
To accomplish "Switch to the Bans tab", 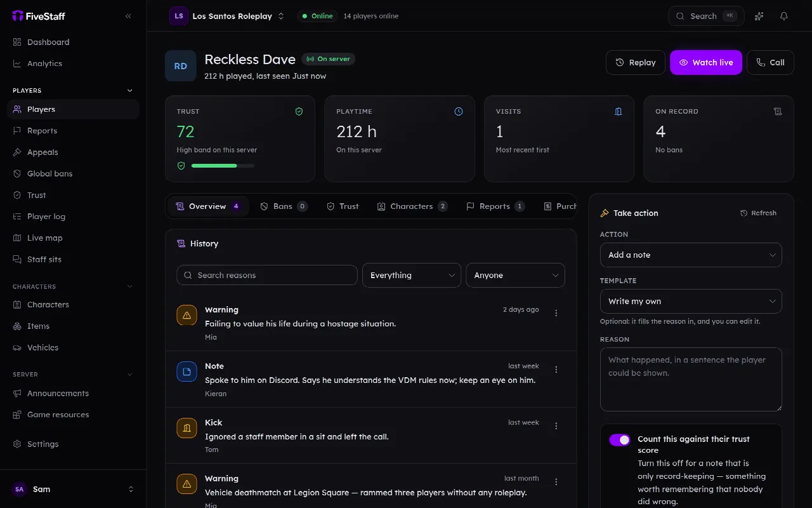I will click(x=284, y=206).
